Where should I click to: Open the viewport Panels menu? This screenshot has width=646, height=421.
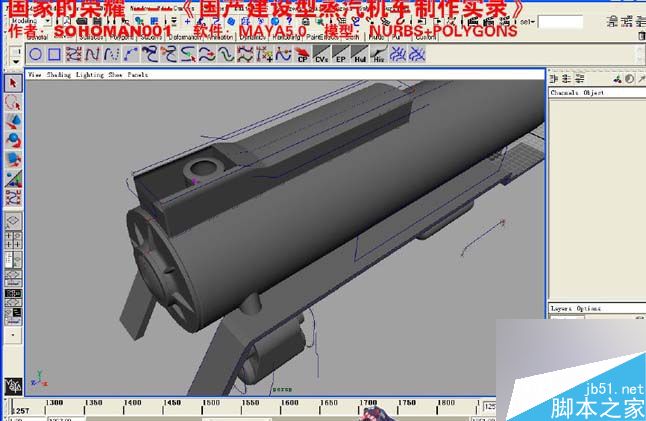coord(138,75)
